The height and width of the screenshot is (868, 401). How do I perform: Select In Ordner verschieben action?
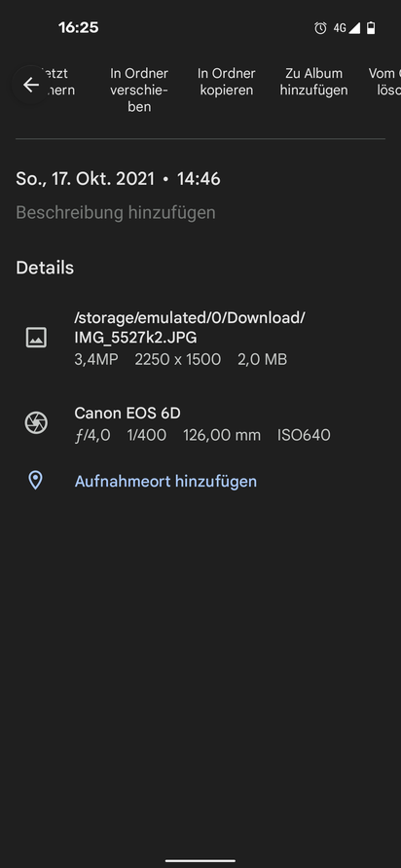click(x=139, y=90)
